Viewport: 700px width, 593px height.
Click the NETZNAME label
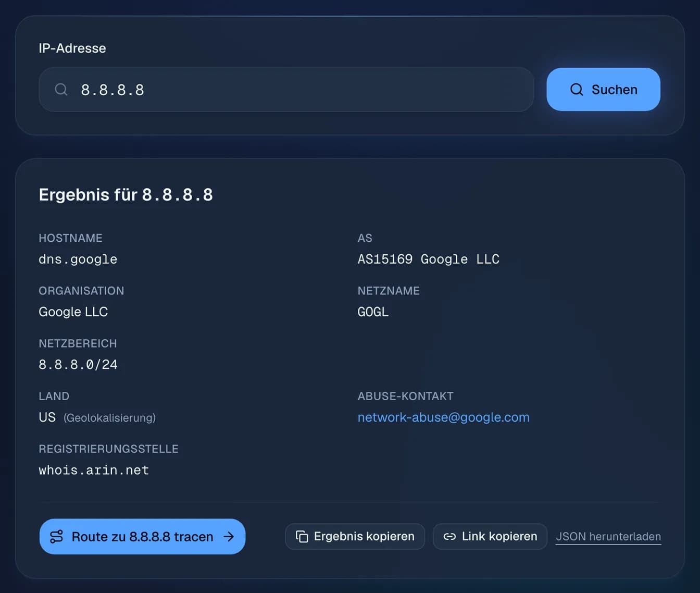[389, 291]
